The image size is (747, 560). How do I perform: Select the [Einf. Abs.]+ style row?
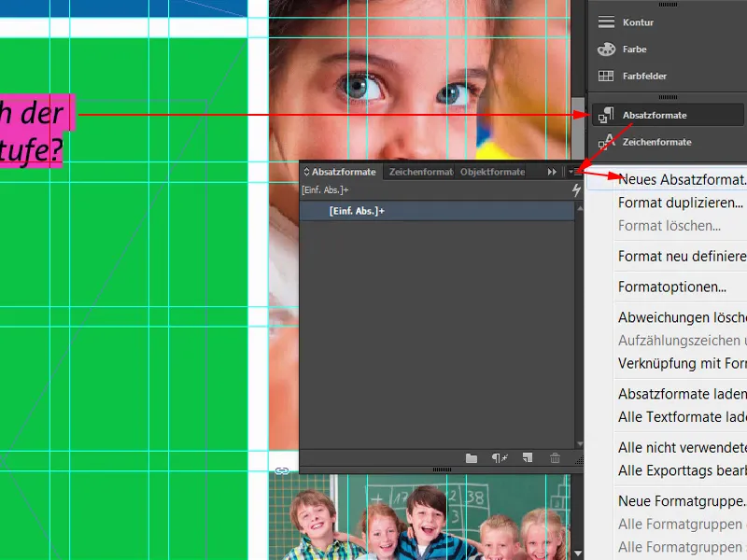437,211
